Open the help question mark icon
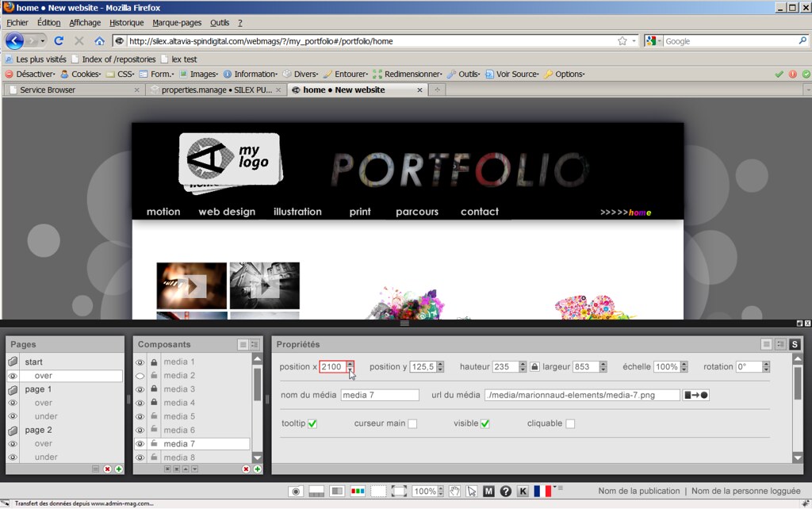This screenshot has height=509, width=812. coord(506,492)
